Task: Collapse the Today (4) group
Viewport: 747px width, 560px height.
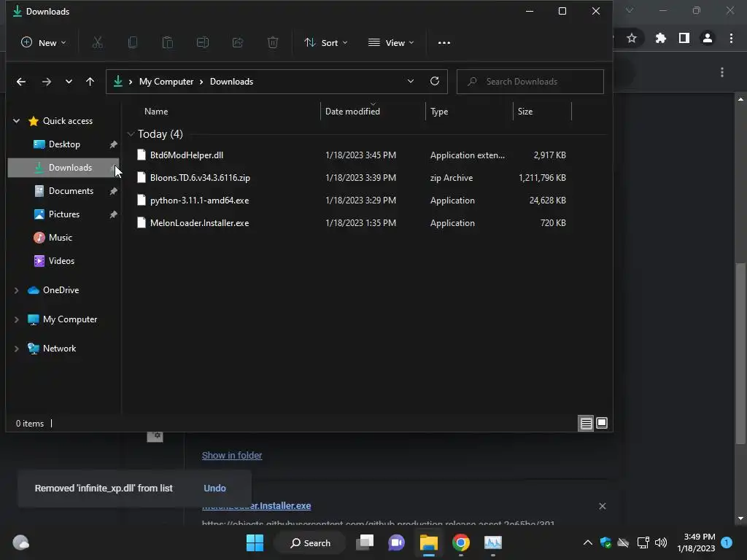Action: point(131,134)
